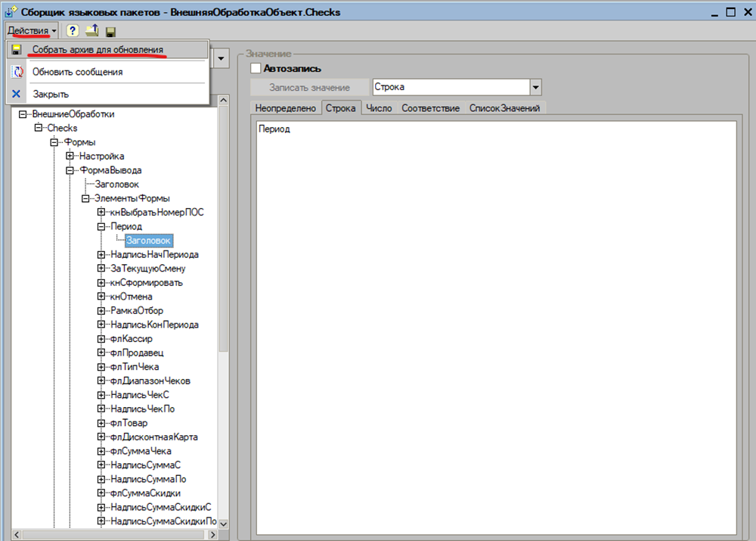The image size is (756, 541).
Task: Select Заголовок under ФормаВывода
Action: pos(116,185)
